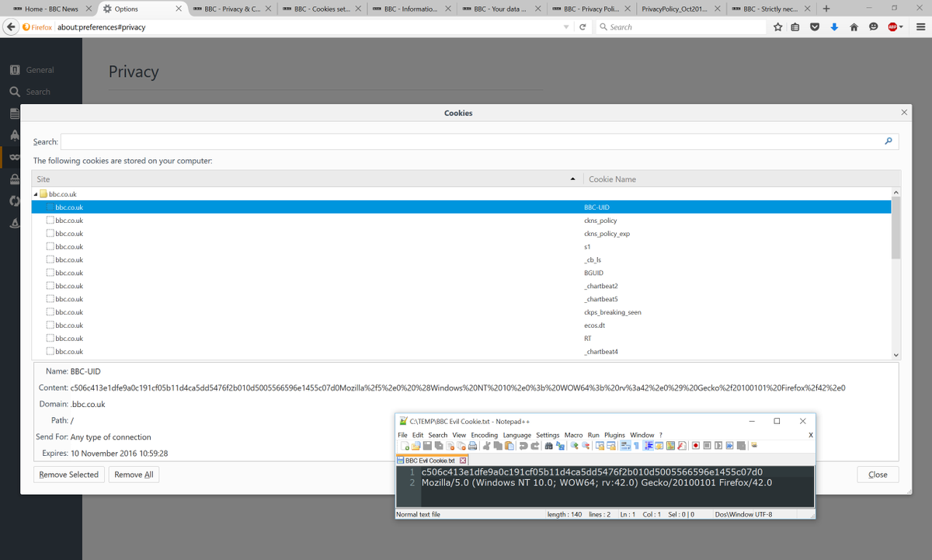Open the Notepad++ Plugins menu
This screenshot has width=932, height=560.
tap(614, 435)
